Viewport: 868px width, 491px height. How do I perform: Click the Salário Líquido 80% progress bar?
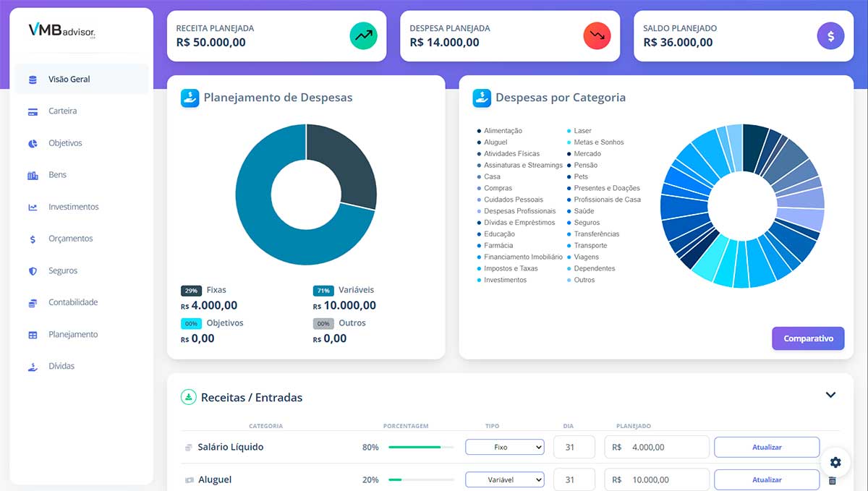click(421, 448)
